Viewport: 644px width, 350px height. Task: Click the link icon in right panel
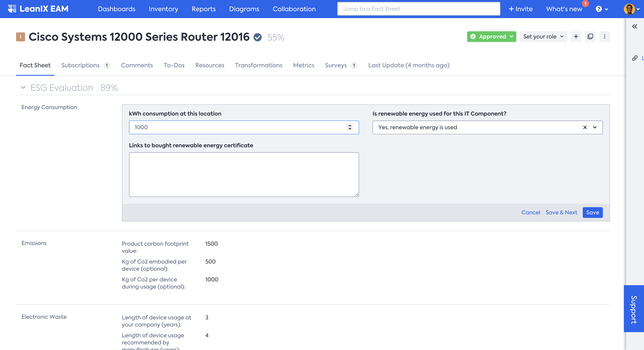635,58
